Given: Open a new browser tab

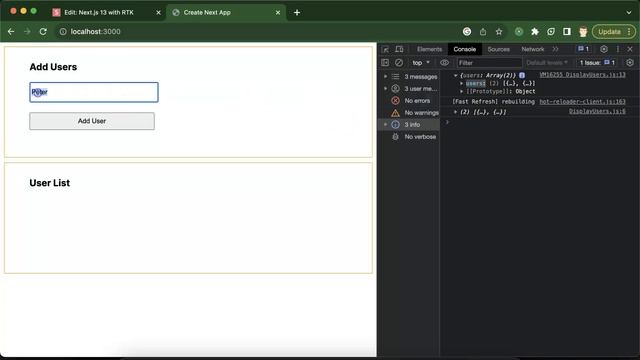Looking at the screenshot, I should [x=297, y=13].
